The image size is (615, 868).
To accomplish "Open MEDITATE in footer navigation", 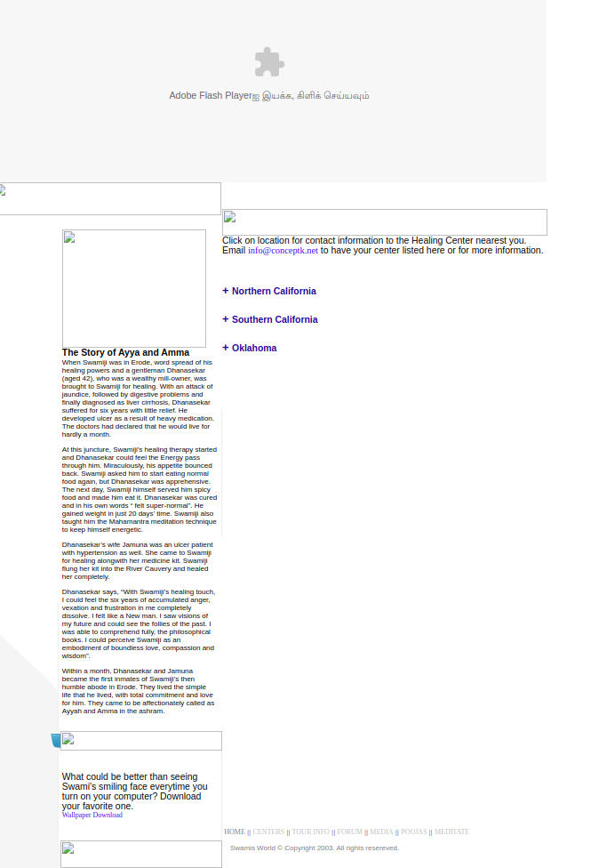I will point(451,832).
